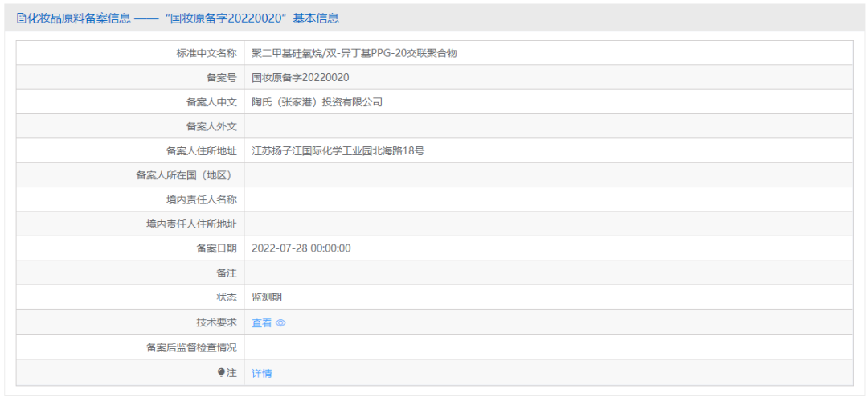868x402 pixels.
Task: Open the 查看 link for 技术要求
Action: tap(262, 323)
